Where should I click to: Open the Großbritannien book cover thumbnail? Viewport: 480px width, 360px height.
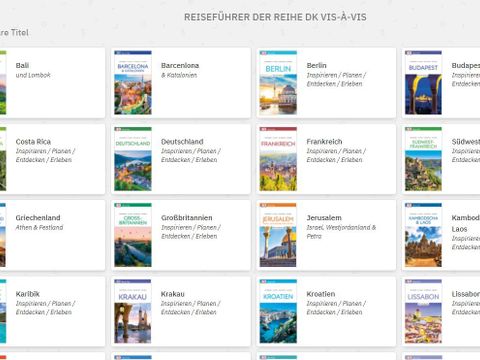click(133, 235)
